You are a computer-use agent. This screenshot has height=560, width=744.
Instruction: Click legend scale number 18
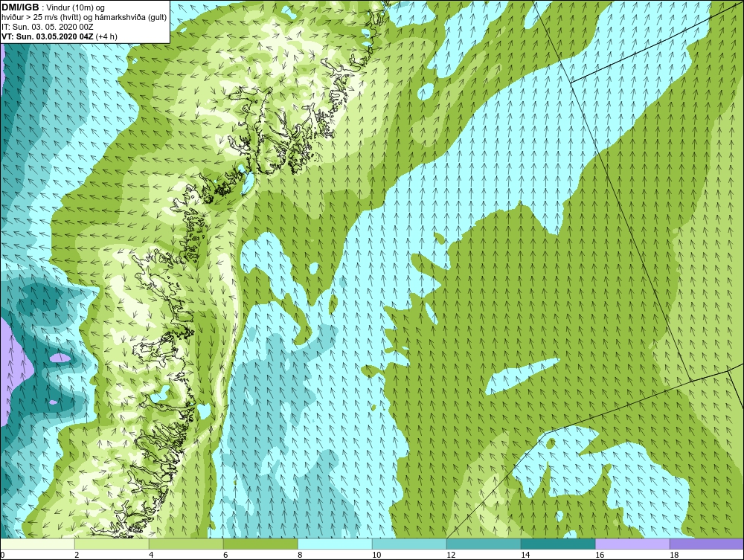(674, 555)
